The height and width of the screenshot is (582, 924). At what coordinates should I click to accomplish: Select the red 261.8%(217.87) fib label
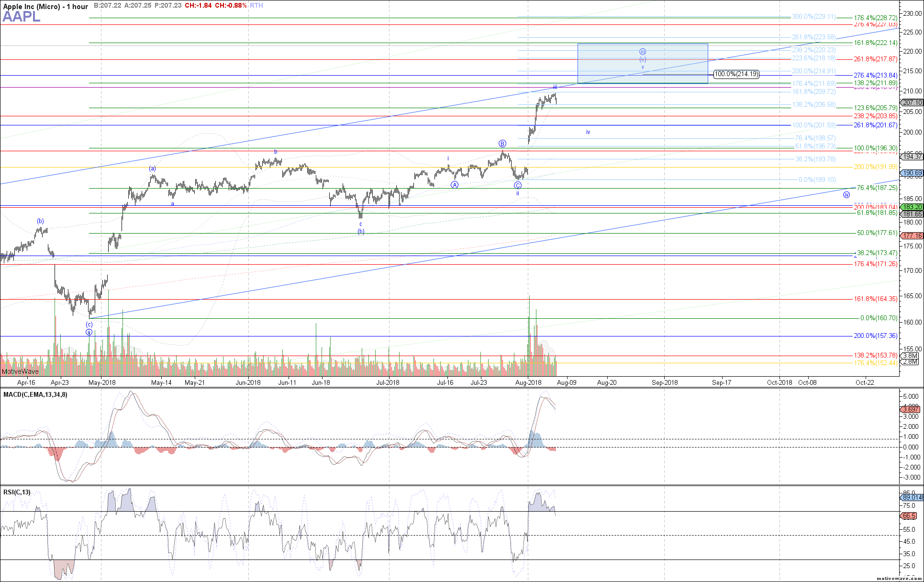(x=876, y=59)
